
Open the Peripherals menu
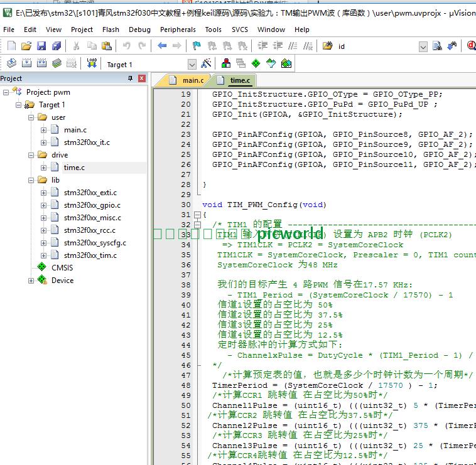178,29
